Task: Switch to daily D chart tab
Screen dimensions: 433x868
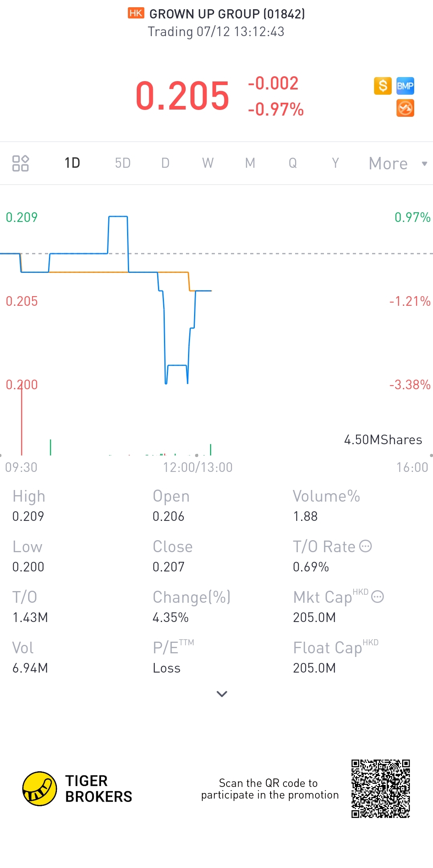Action: 165,163
